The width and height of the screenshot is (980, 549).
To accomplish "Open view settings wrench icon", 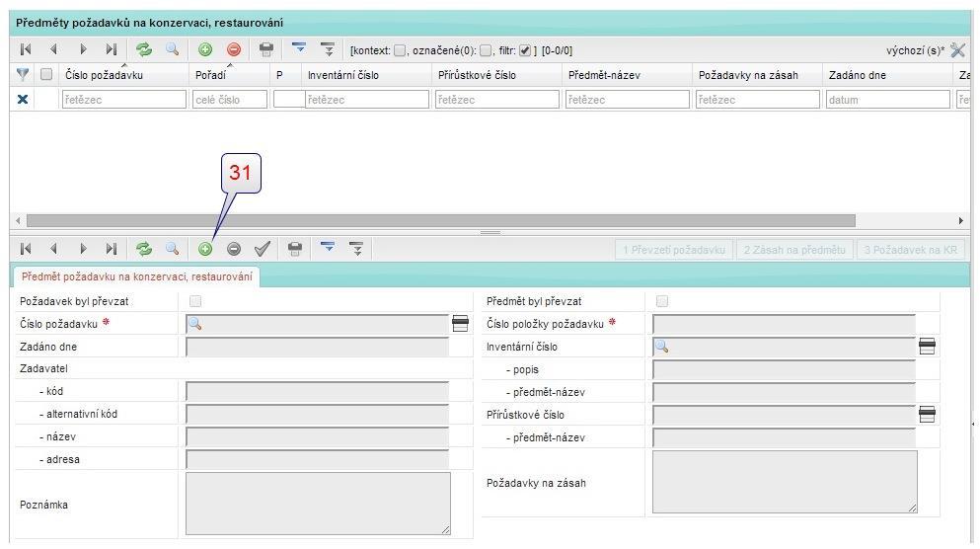I will [957, 50].
